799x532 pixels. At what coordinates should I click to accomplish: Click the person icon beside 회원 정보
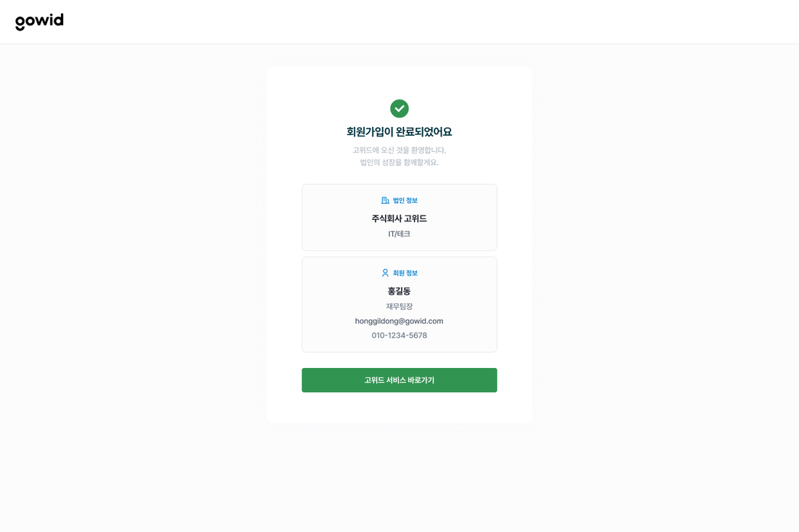tap(385, 273)
